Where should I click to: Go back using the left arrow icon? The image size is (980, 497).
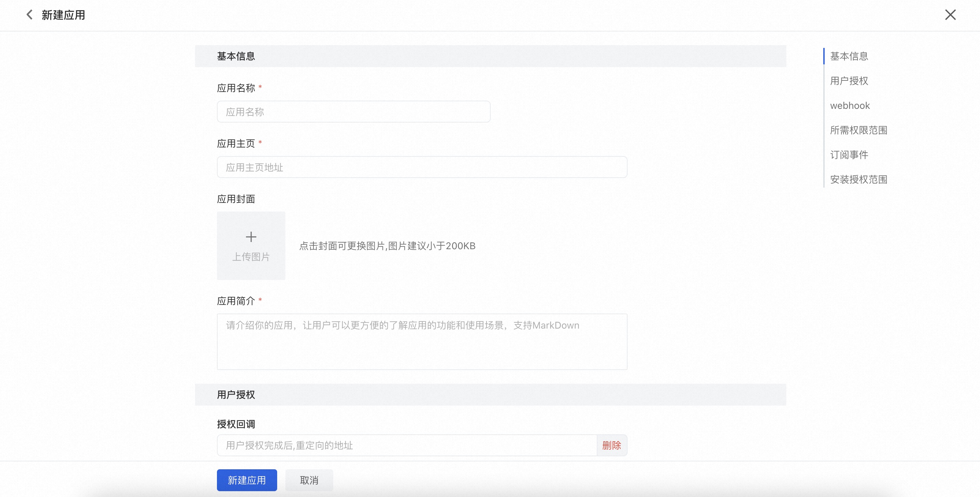pyautogui.click(x=29, y=15)
